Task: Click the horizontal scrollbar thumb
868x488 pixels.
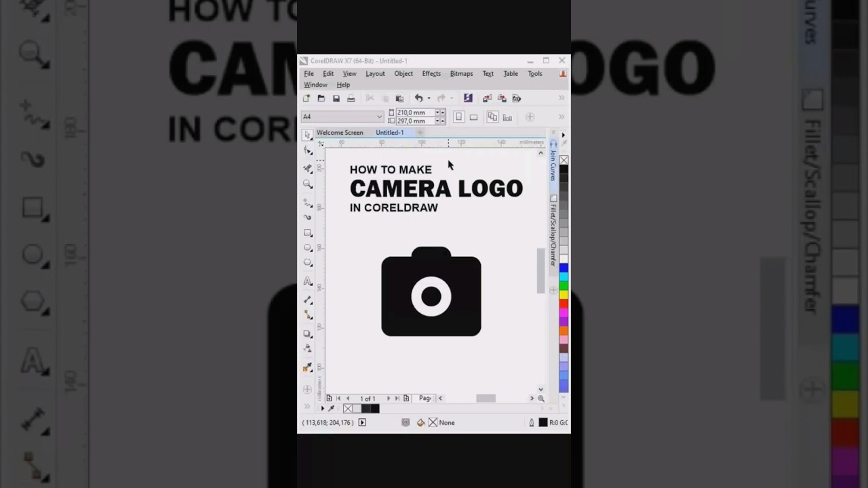Action: [x=486, y=399]
